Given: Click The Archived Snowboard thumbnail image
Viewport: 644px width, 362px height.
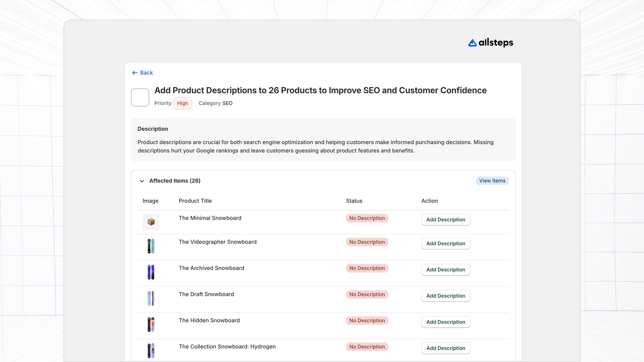Looking at the screenshot, I should tap(151, 272).
